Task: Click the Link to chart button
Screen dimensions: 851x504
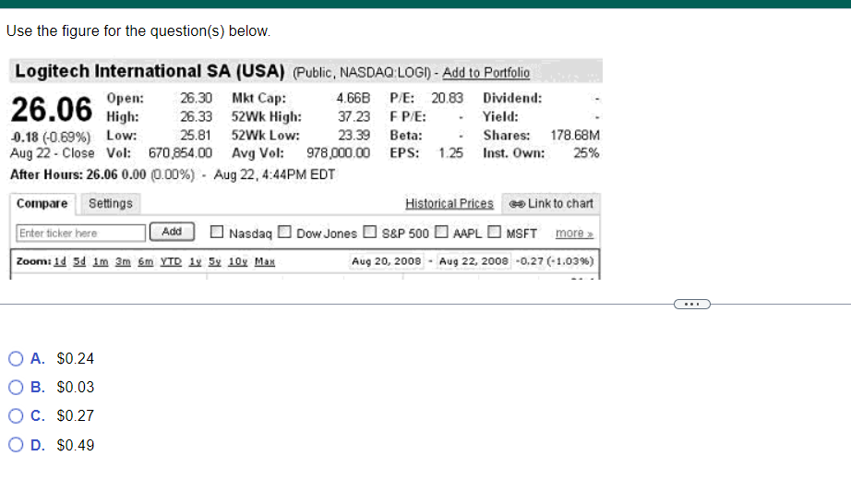Action: pyautogui.click(x=551, y=203)
